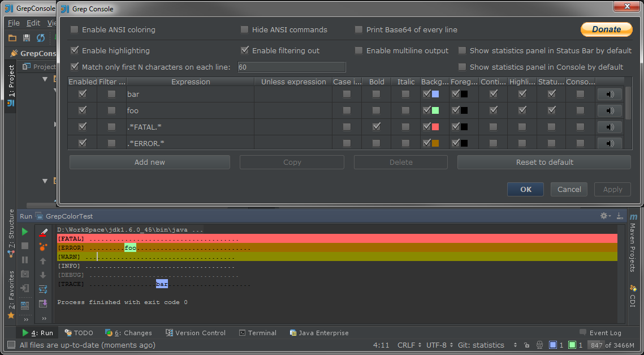Pick the blue background swatch for bar
This screenshot has width=644, height=355.
point(435,94)
